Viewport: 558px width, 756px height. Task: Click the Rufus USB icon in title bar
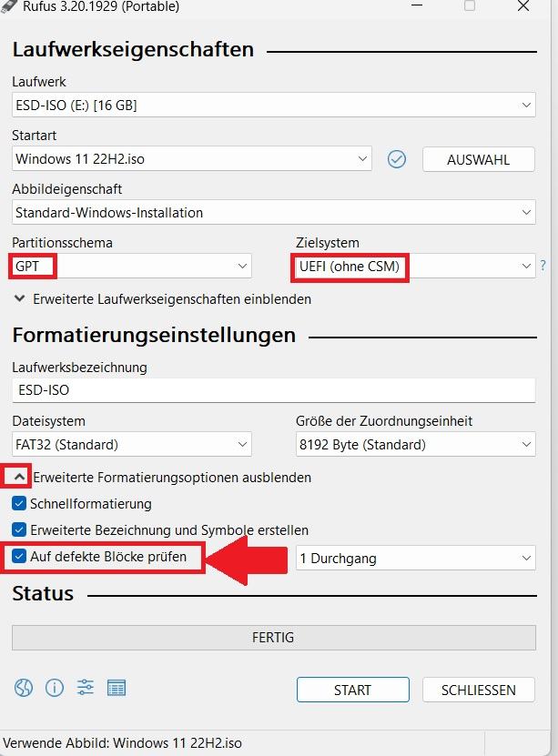pos(9,6)
